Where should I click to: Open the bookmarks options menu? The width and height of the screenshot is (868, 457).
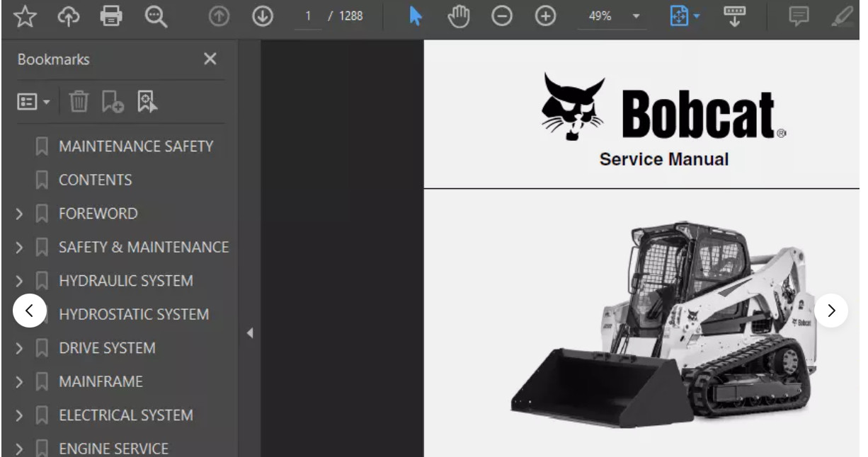pos(33,103)
